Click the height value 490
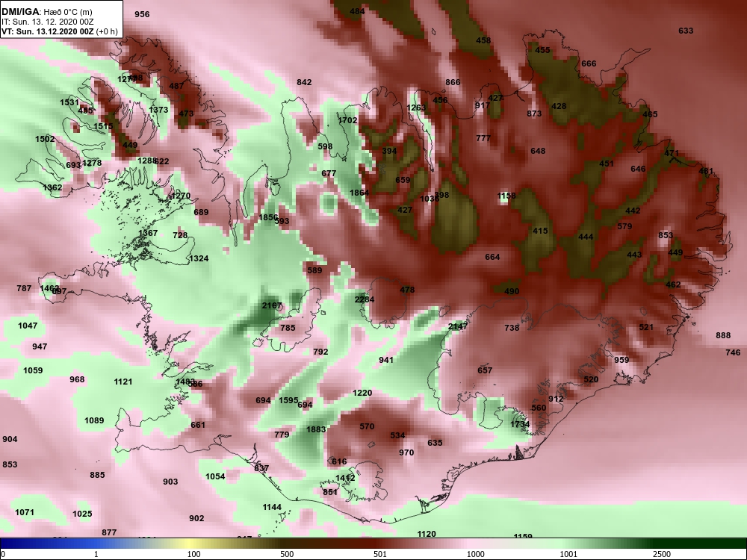This screenshot has height=560, width=747. [x=512, y=291]
